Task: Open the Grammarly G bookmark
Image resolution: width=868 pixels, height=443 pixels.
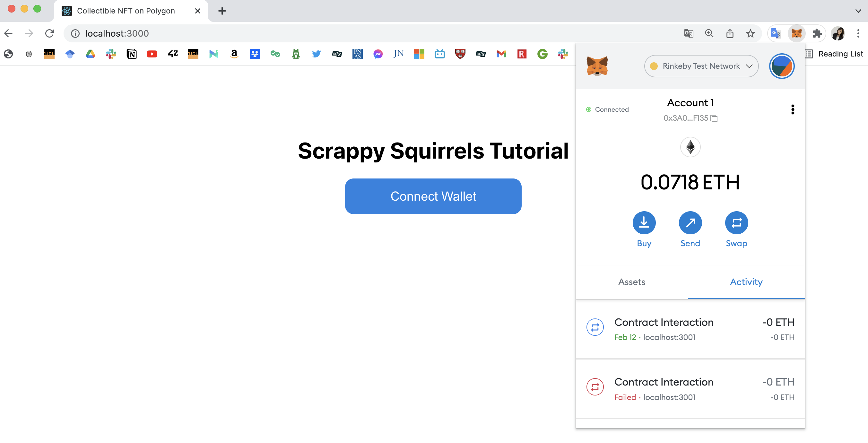Action: click(542, 54)
